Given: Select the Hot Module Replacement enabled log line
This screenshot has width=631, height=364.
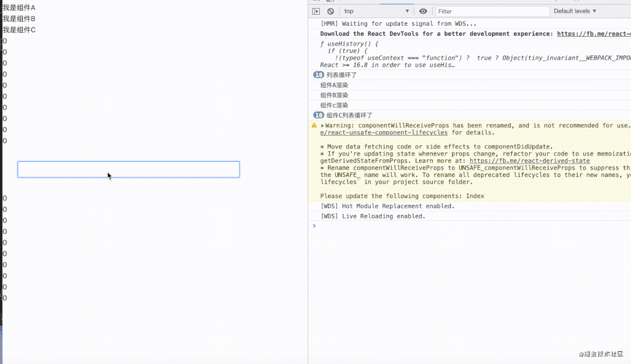Looking at the screenshot, I should [387, 206].
